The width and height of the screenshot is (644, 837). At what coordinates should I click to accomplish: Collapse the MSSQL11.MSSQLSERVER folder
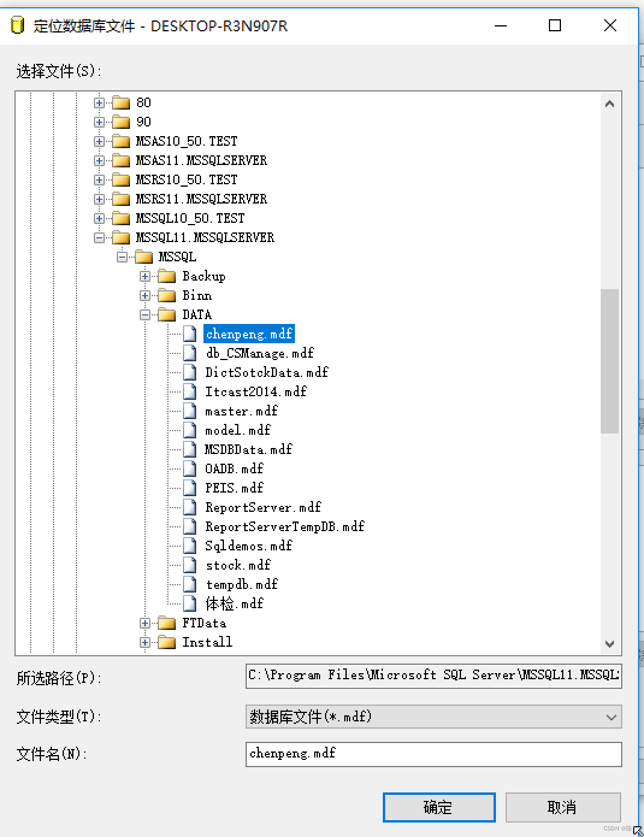click(99, 238)
